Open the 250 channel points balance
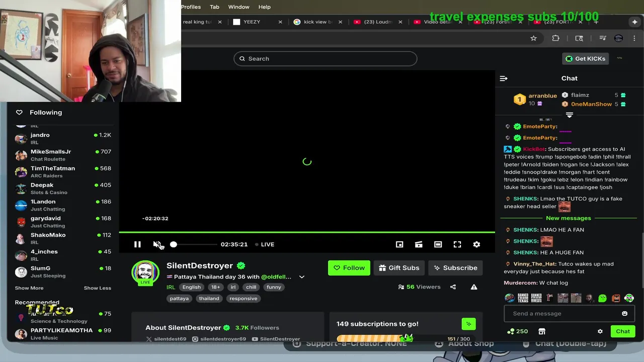Image resolution: width=644 pixels, height=362 pixels. 517,331
